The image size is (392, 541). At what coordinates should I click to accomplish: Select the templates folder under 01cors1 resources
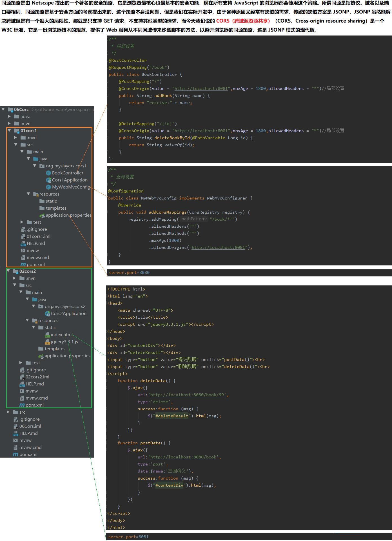[x=56, y=208]
